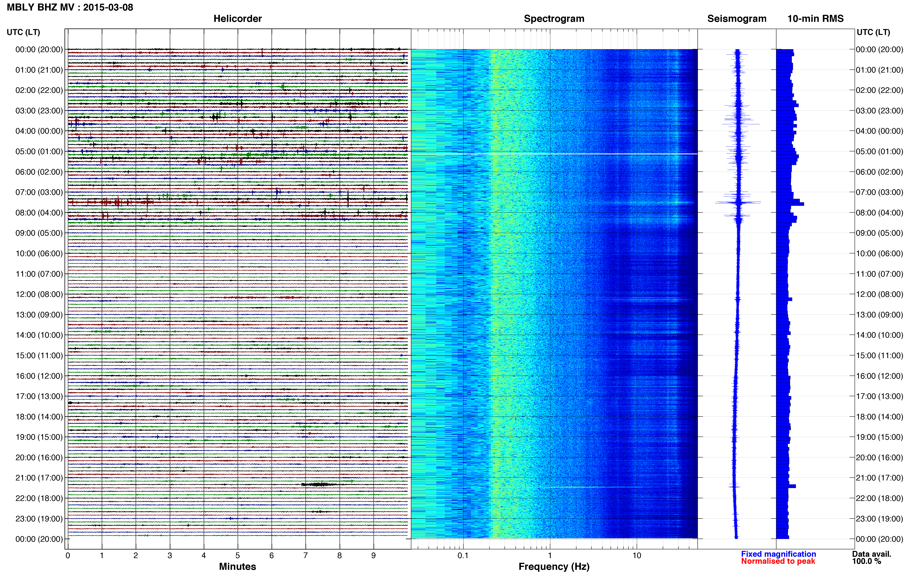Screen dimensions: 924x578
Task: Click left time label '14:00 (10:00)'
Action: (39, 335)
